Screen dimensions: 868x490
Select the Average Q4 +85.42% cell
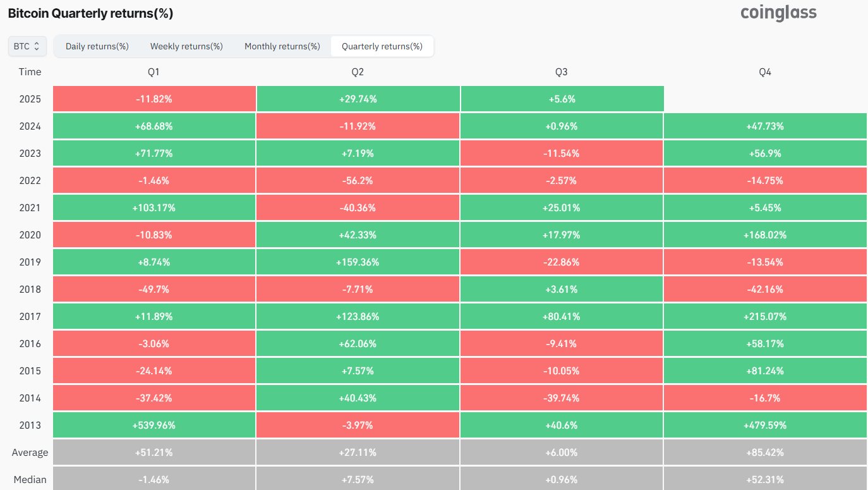[x=765, y=453]
